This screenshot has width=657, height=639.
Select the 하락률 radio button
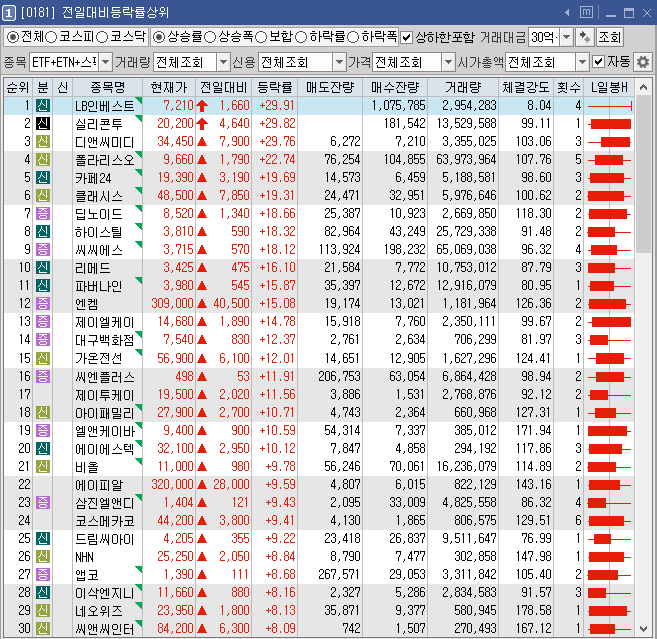(x=301, y=37)
